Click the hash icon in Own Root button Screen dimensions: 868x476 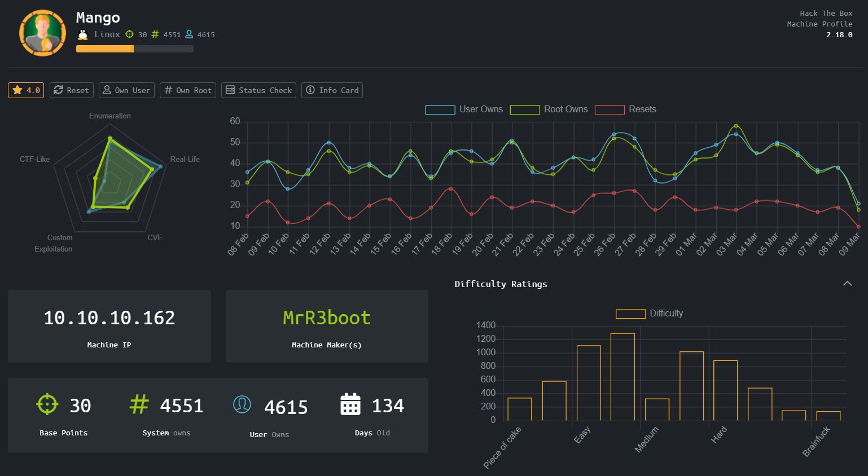(x=168, y=90)
